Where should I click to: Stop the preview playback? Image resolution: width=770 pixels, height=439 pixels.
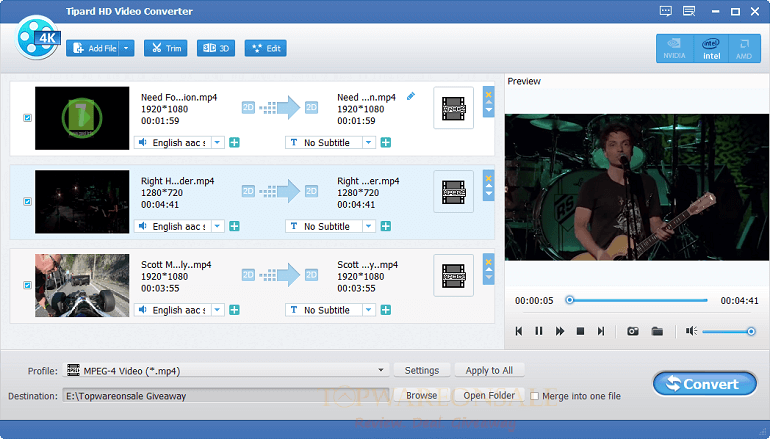(580, 331)
